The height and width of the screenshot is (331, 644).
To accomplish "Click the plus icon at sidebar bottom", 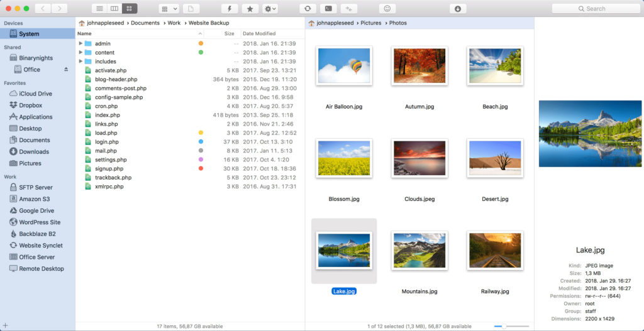I will 6,325.
